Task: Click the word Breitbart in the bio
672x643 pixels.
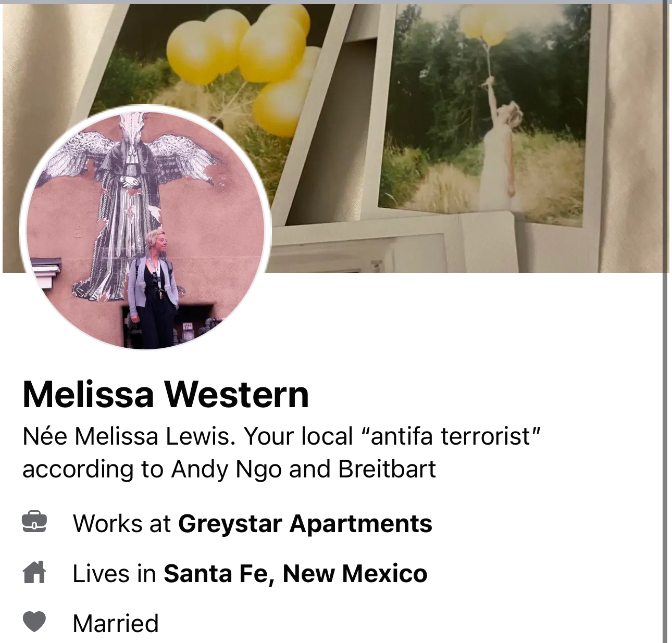Action: (387, 469)
